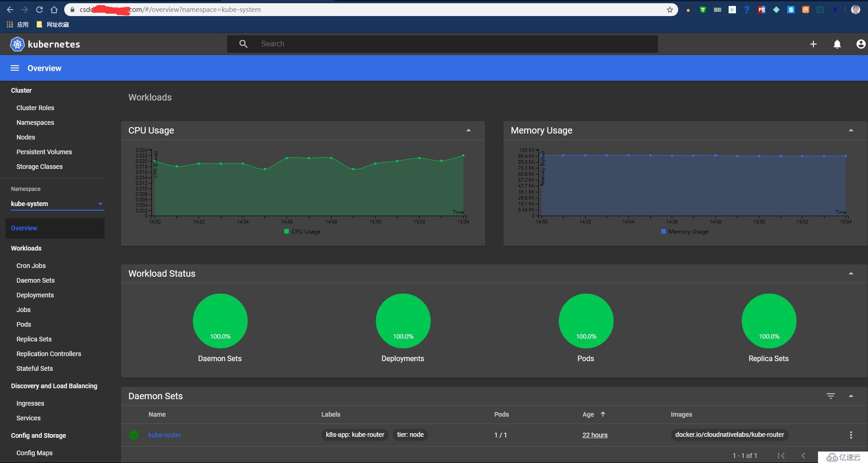Open Daemon Sets in sidebar
The height and width of the screenshot is (463, 868).
coord(35,280)
